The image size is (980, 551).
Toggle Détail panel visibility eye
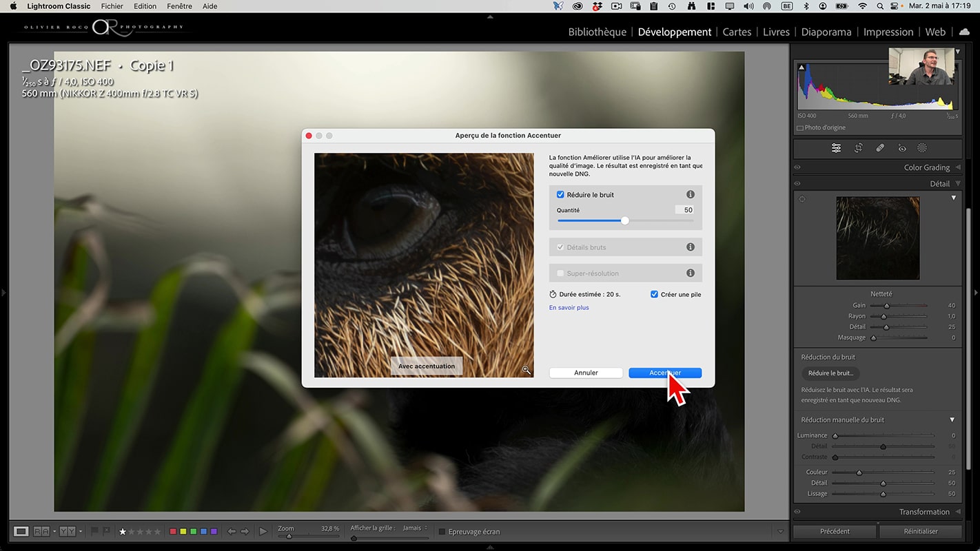point(797,184)
